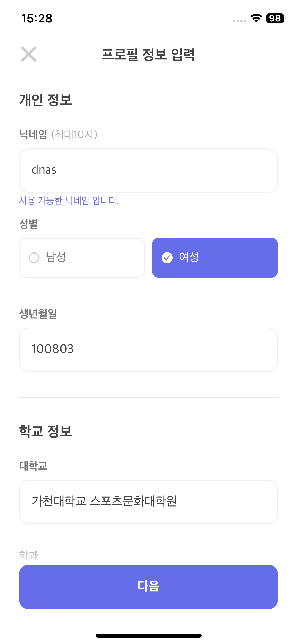Select 남성 gender option
Viewport: 297px width, 644px height.
click(82, 258)
